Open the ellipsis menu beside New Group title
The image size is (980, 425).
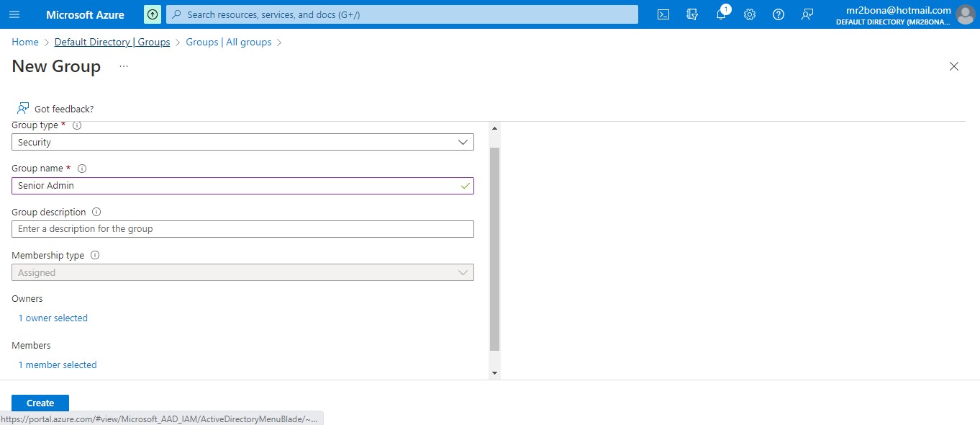pyautogui.click(x=123, y=66)
